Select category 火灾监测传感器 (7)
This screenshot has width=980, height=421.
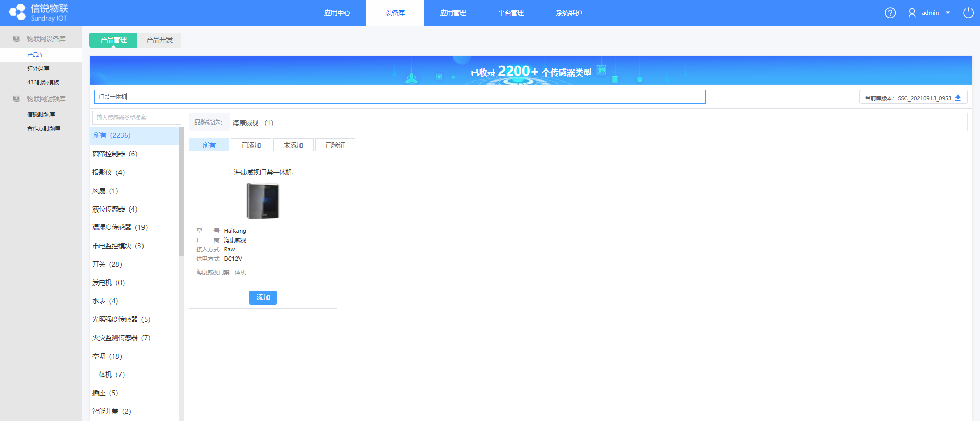134,338
